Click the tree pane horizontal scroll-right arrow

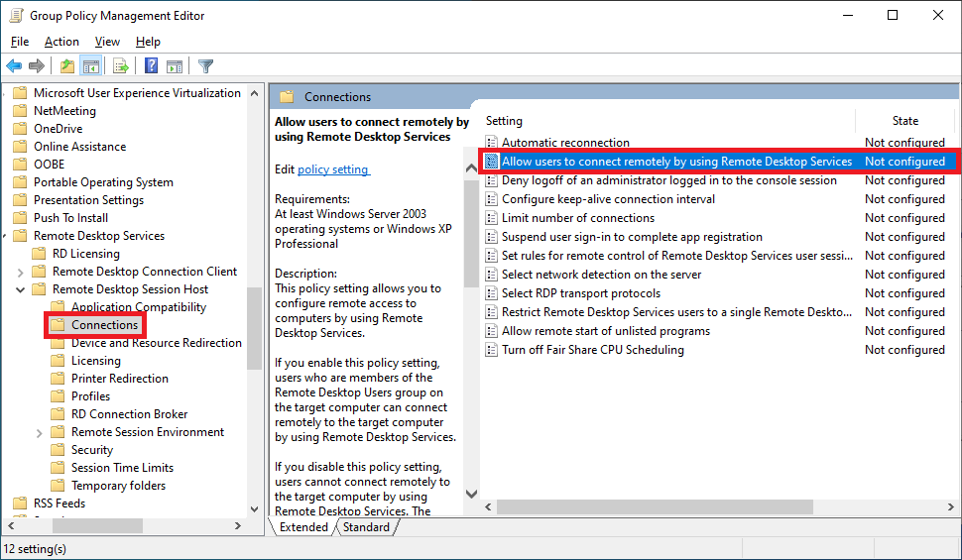pyautogui.click(x=238, y=525)
